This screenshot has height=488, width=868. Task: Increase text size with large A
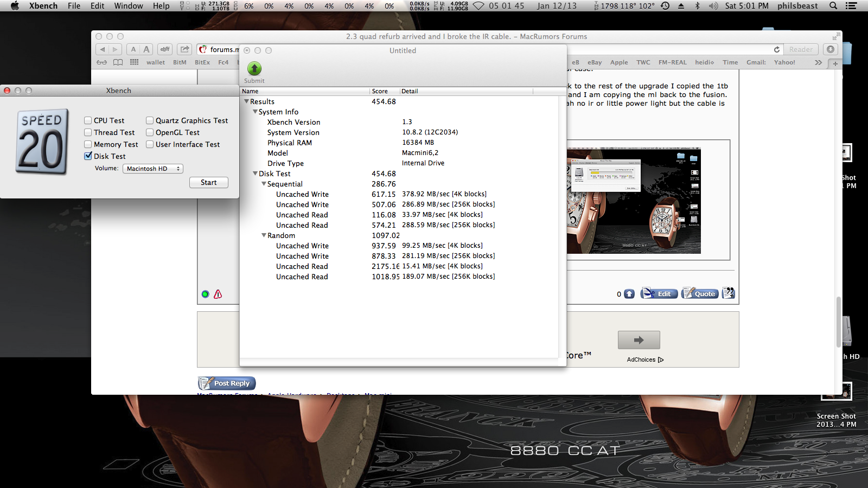pyautogui.click(x=146, y=49)
